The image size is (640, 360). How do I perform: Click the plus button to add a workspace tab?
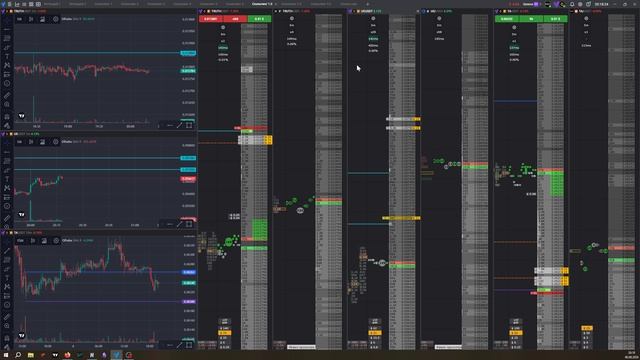click(367, 4)
